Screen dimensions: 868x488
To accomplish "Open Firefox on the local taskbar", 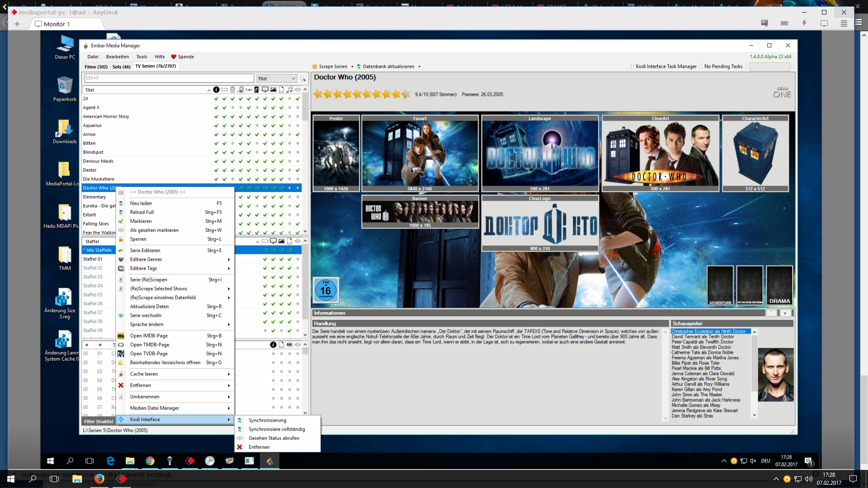I will [x=99, y=479].
